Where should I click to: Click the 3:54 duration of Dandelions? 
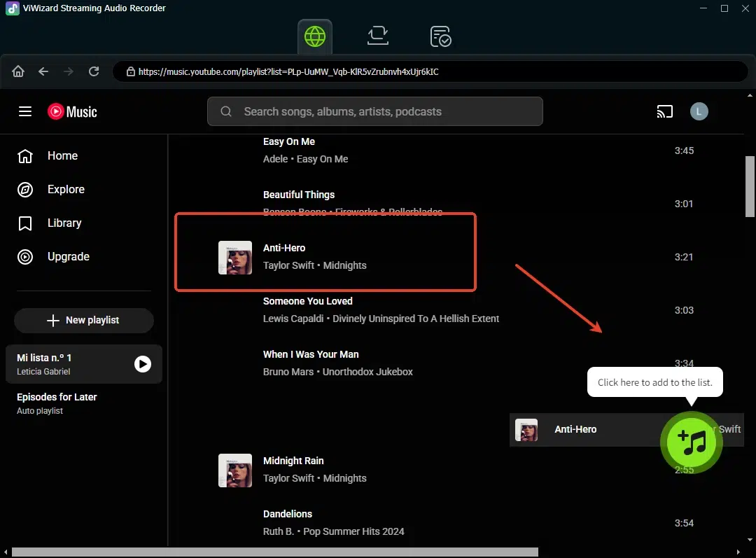tap(684, 523)
